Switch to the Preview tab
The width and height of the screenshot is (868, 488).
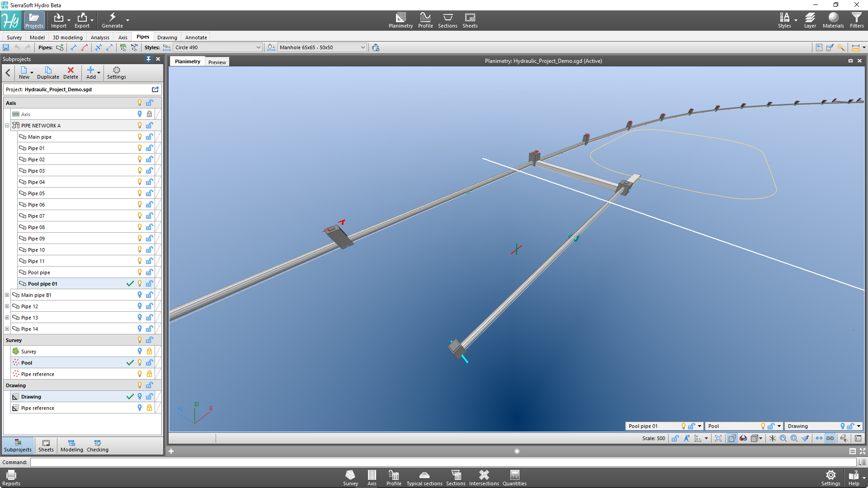pos(217,61)
